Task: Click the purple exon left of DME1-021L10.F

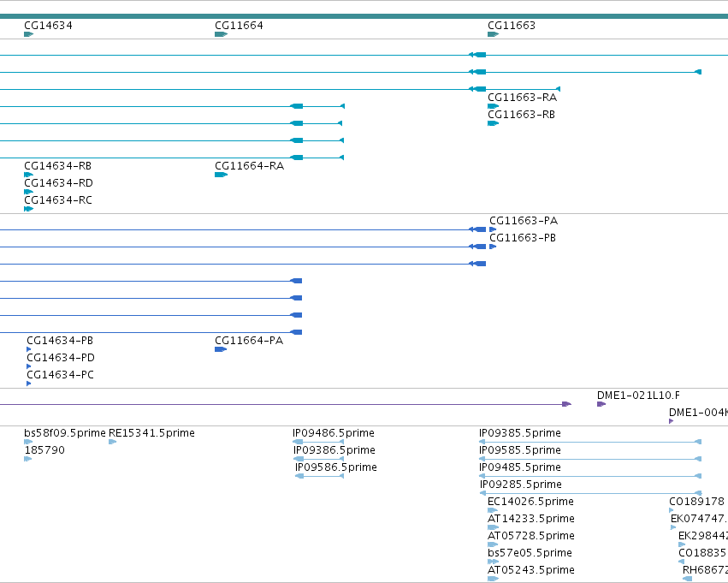Action: coord(566,404)
